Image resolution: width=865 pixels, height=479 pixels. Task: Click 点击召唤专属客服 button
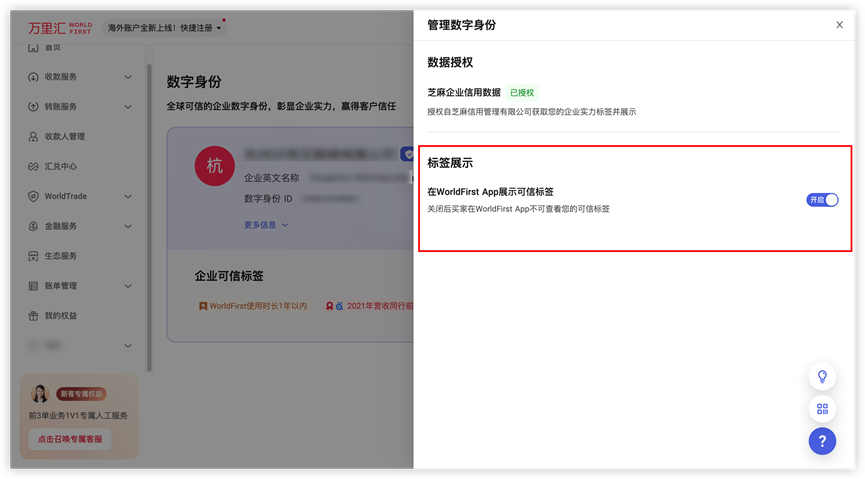[x=70, y=439]
